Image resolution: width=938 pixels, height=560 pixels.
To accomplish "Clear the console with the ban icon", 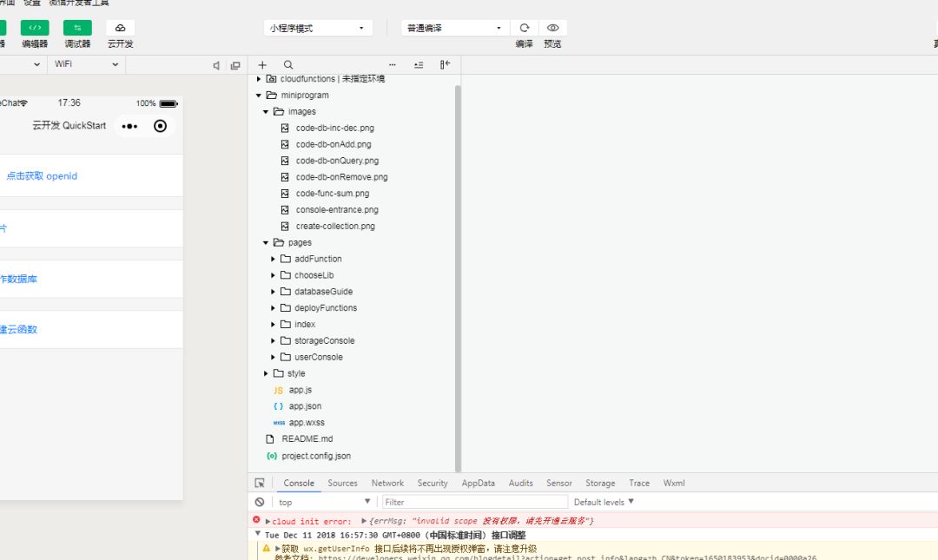I will coord(260,502).
